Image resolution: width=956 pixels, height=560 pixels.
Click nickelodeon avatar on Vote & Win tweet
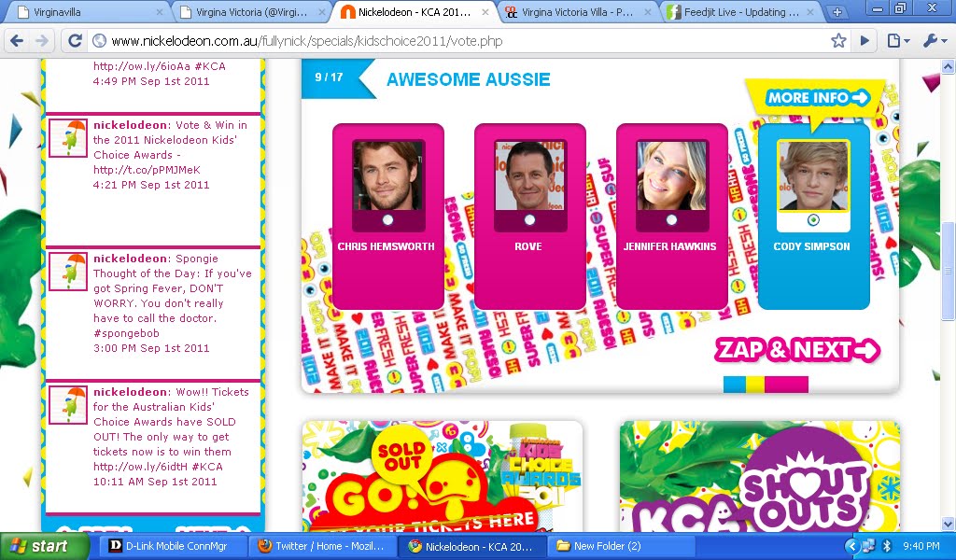pos(67,138)
